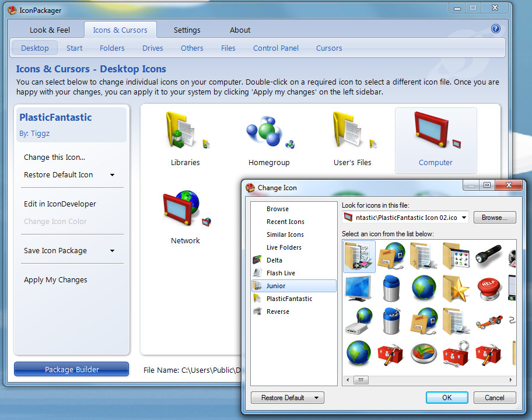Click the Desktop sub-tab
Screen dimensions: 532x420
[35, 48]
